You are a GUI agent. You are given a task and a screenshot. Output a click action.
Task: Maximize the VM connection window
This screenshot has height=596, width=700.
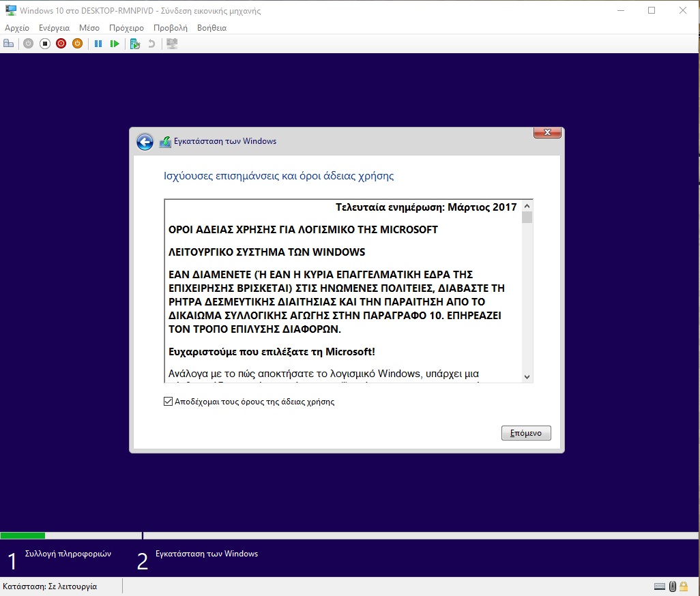652,10
